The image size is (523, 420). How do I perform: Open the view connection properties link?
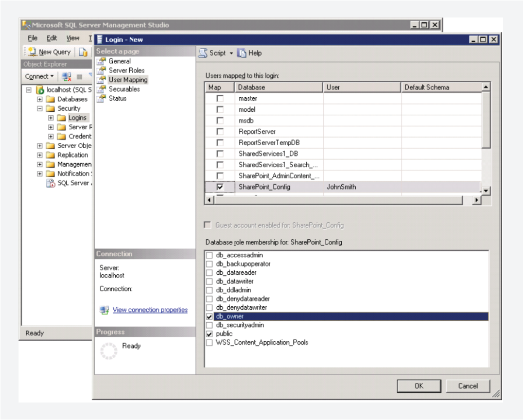tap(150, 310)
